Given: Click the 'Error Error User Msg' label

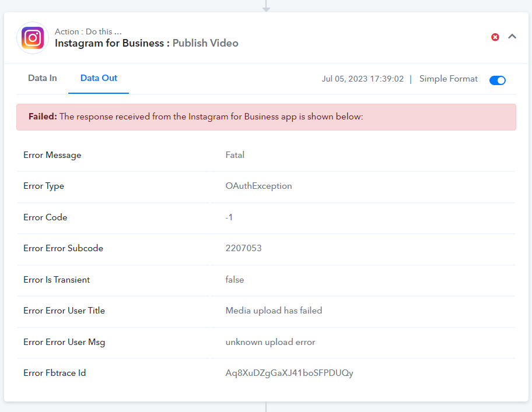Looking at the screenshot, I should point(64,342).
